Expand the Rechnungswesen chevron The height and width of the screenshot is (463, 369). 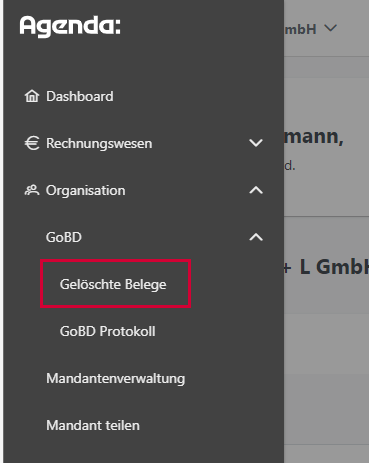point(256,143)
